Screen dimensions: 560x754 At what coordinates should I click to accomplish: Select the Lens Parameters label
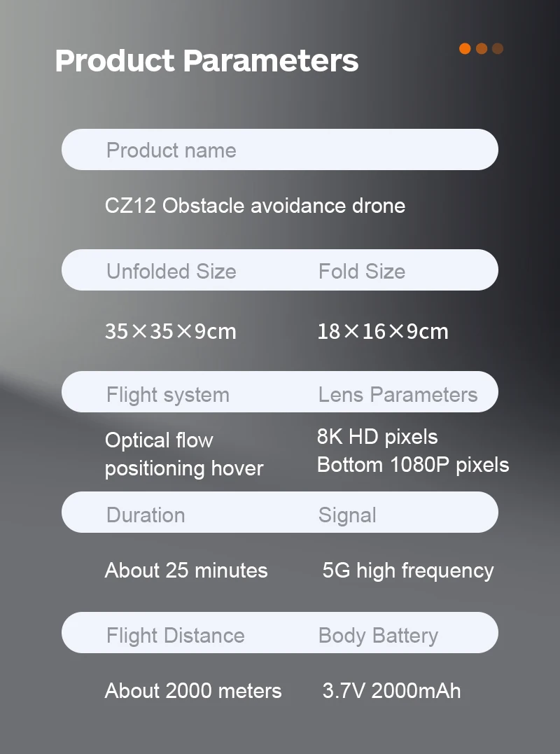click(x=398, y=394)
